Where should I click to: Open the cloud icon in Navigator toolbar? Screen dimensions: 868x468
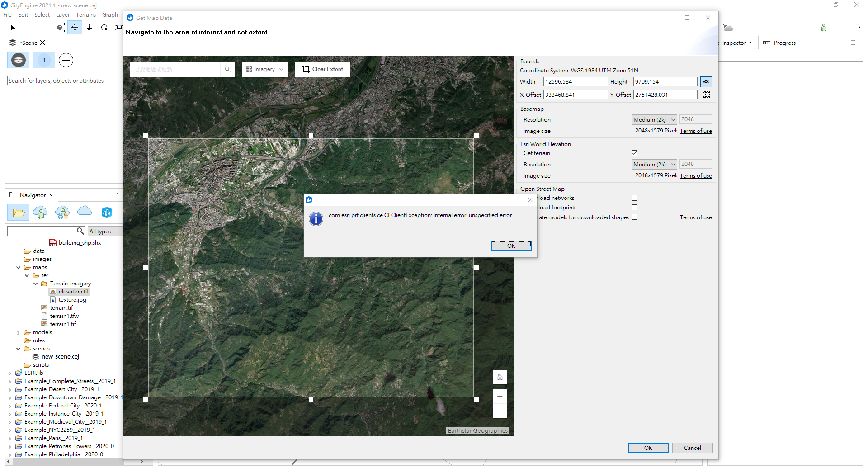click(x=85, y=212)
